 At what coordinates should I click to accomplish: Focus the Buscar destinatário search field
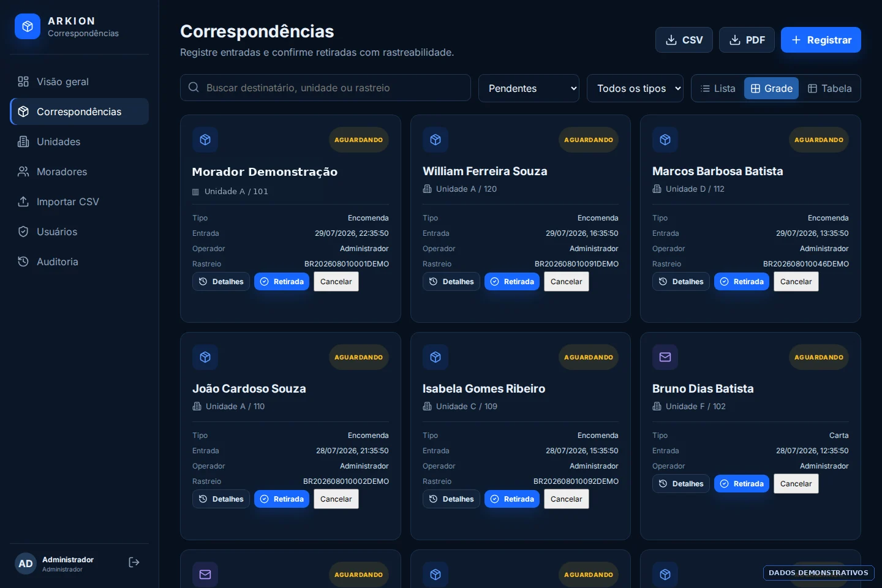[325, 88]
